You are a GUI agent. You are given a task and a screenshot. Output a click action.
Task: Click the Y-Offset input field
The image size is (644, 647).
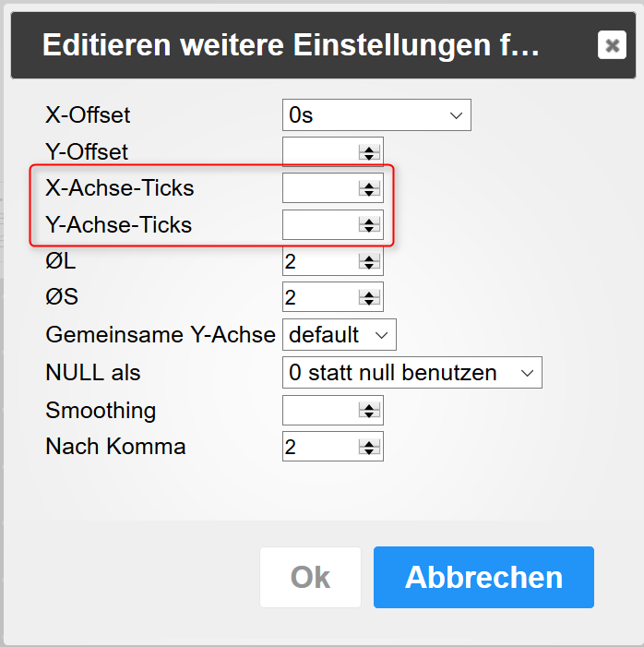(319, 152)
